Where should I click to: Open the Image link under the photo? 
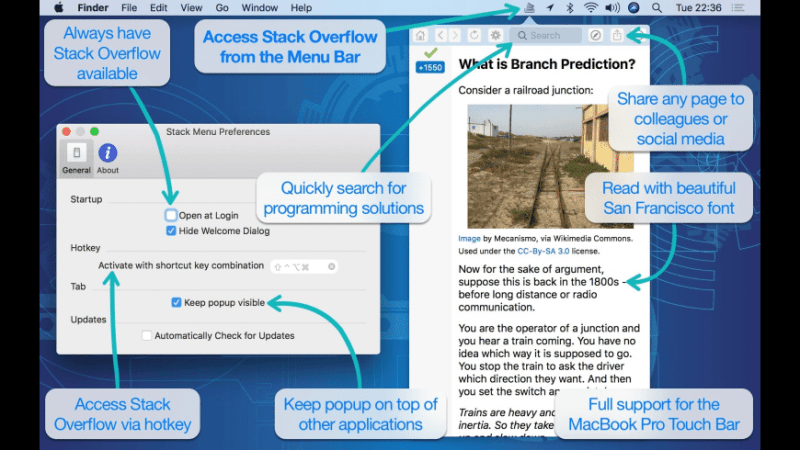click(469, 238)
